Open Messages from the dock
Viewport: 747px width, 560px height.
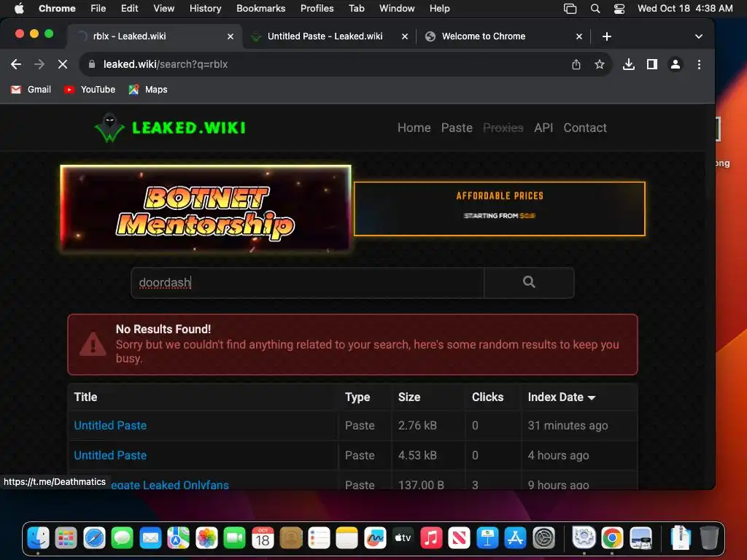(123, 538)
